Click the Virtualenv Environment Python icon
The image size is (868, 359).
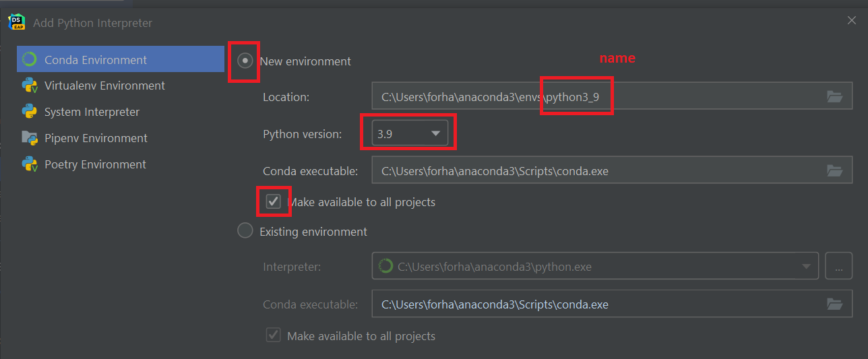pos(29,86)
